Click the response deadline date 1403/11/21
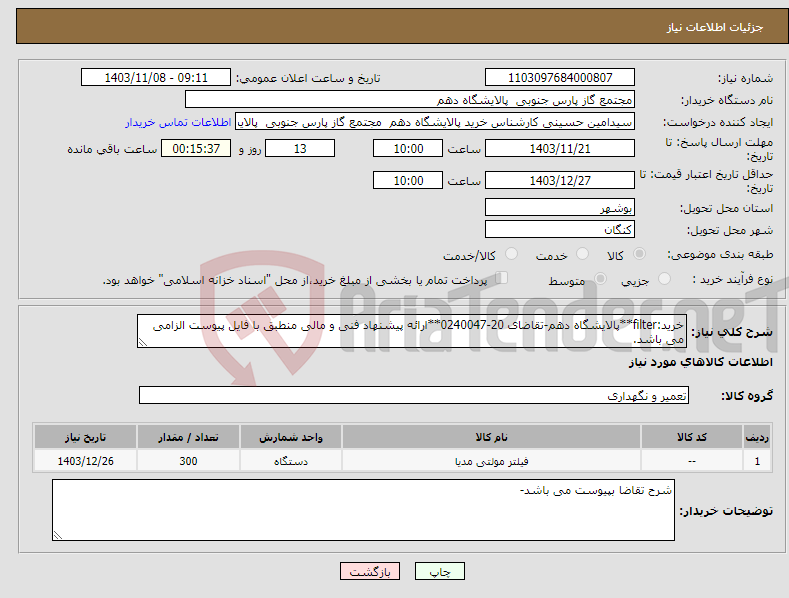The height and width of the screenshot is (598, 789). (x=560, y=148)
